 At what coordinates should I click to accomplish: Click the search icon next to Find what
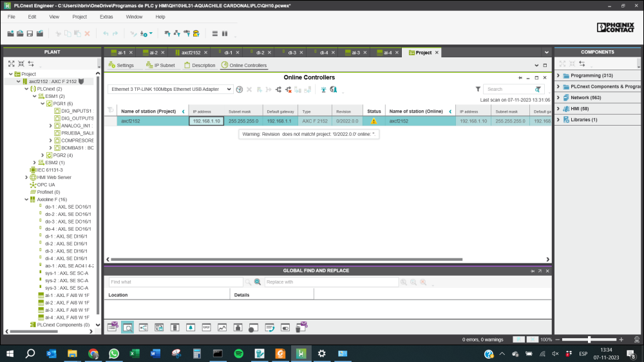point(248,282)
